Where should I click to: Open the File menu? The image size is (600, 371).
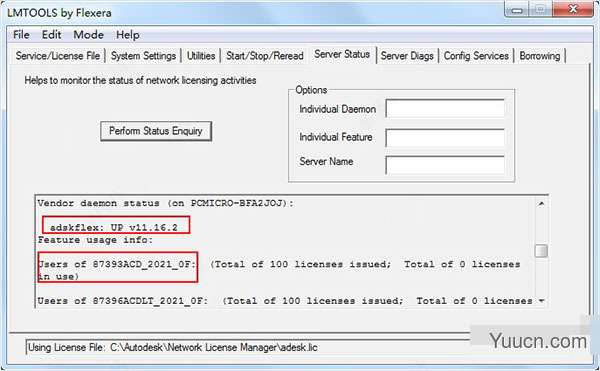pyautogui.click(x=21, y=35)
